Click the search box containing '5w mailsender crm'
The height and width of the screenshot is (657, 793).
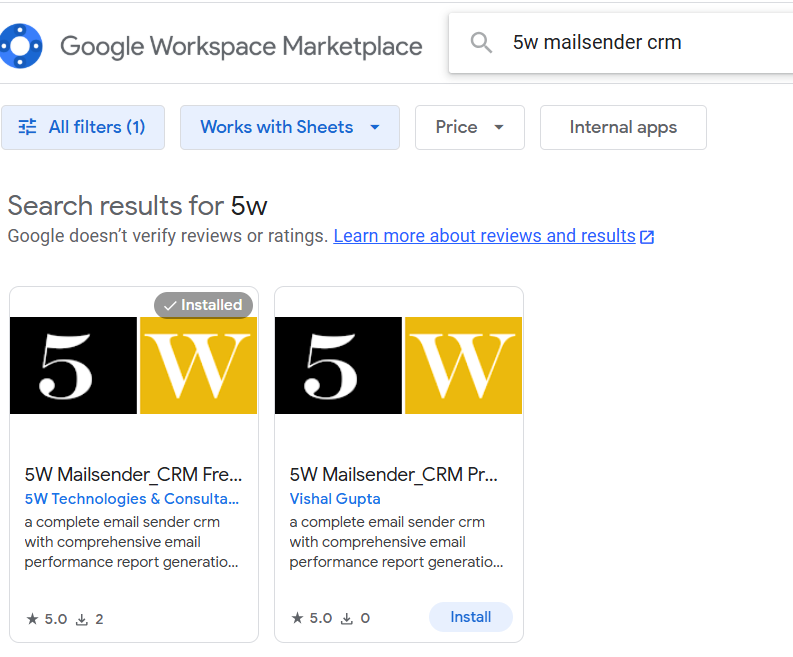click(x=621, y=43)
